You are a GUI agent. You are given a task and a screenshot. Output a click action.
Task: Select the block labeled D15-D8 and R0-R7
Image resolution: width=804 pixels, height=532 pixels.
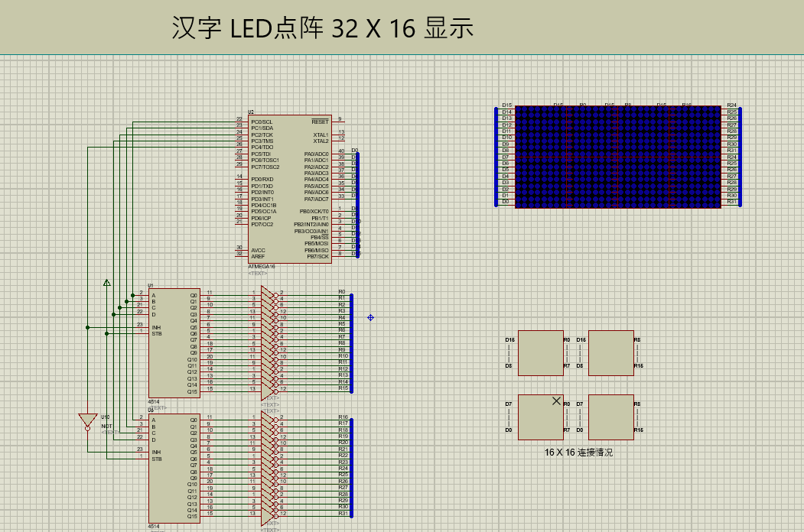[540, 353]
